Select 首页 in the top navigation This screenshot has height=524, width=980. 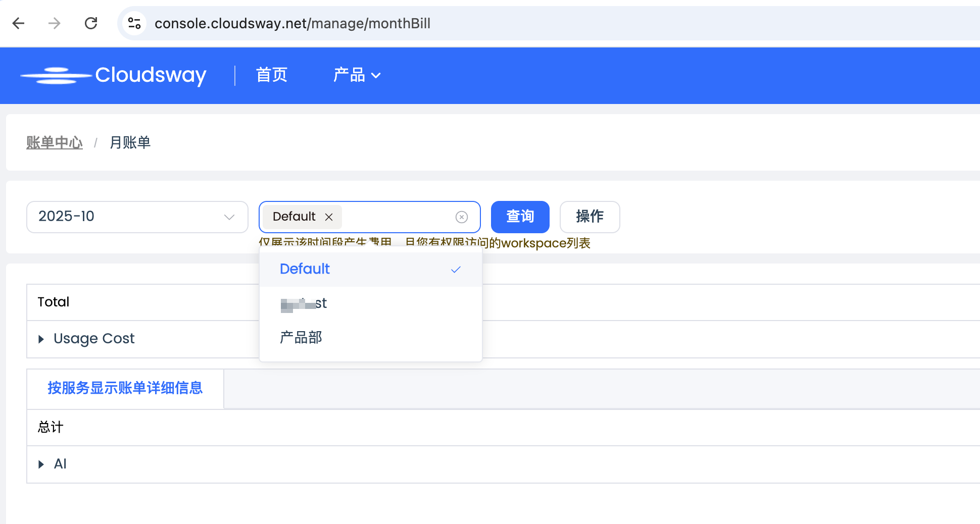click(x=271, y=75)
